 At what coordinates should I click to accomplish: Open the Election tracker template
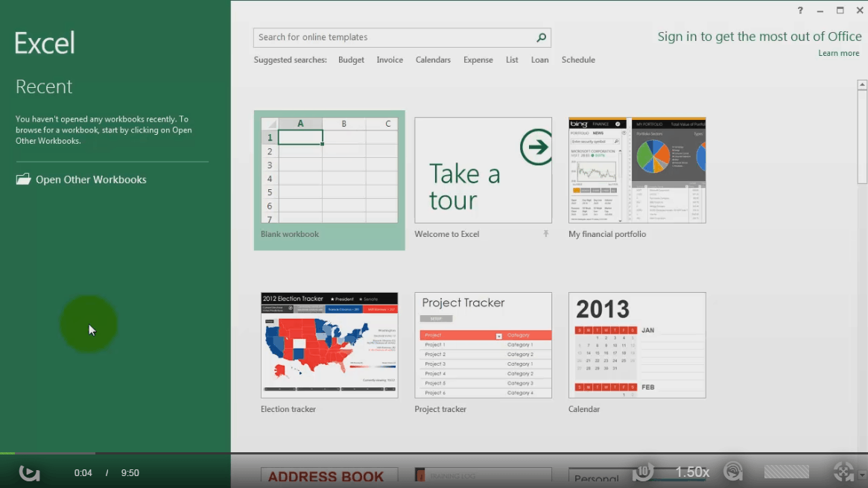[x=329, y=345]
